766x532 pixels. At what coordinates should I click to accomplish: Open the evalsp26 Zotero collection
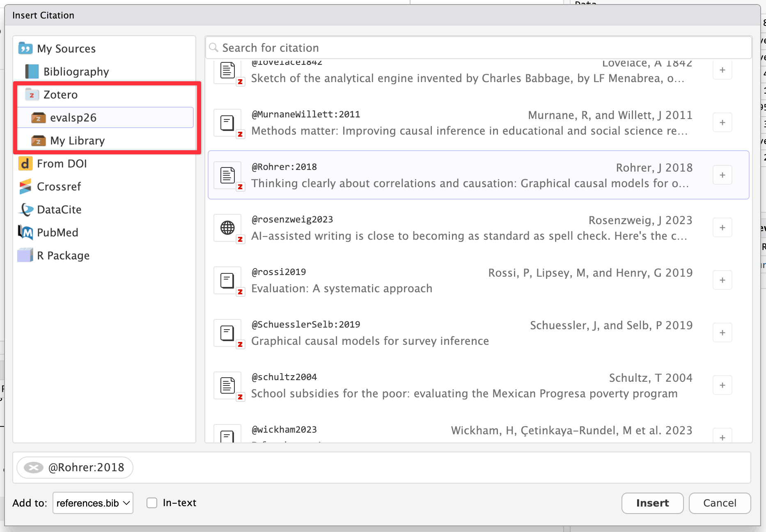pos(73,118)
